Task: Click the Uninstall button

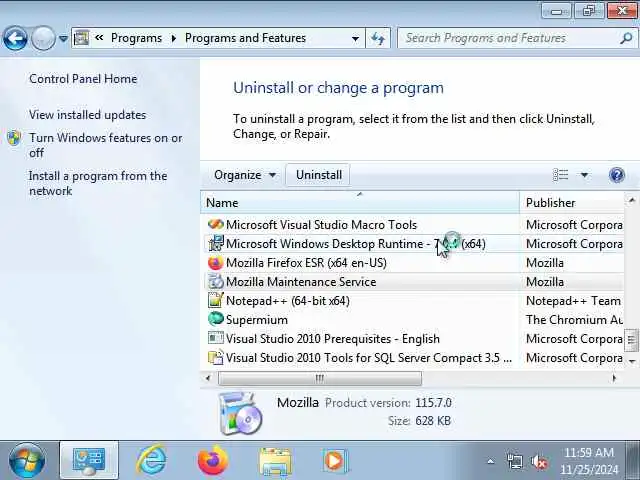Action: click(319, 175)
